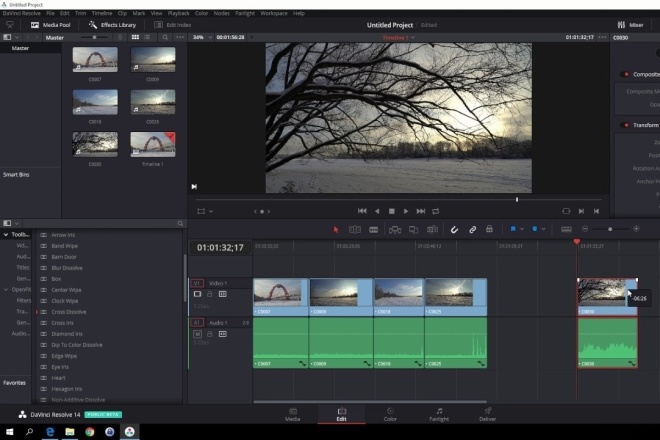Toggle the linked selection chain icon
Screen dimensions: 660x440
pos(472,229)
